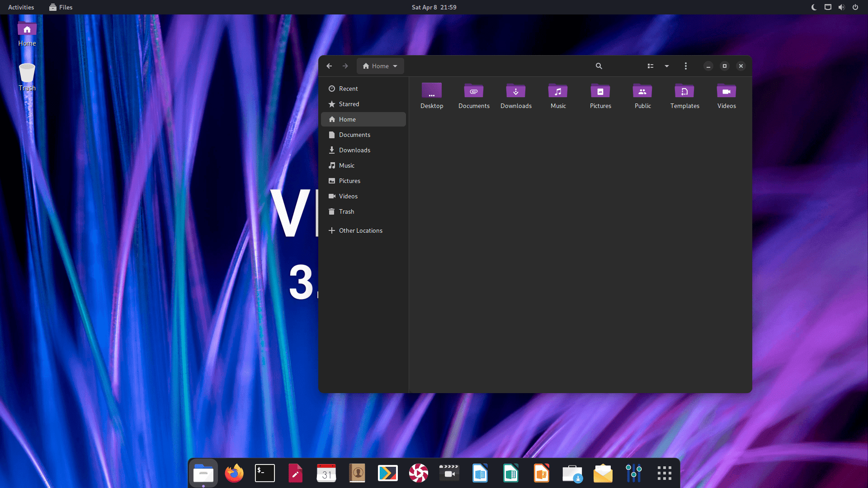The width and height of the screenshot is (868, 488).
Task: Select Recent in the sidebar
Action: [363, 89]
